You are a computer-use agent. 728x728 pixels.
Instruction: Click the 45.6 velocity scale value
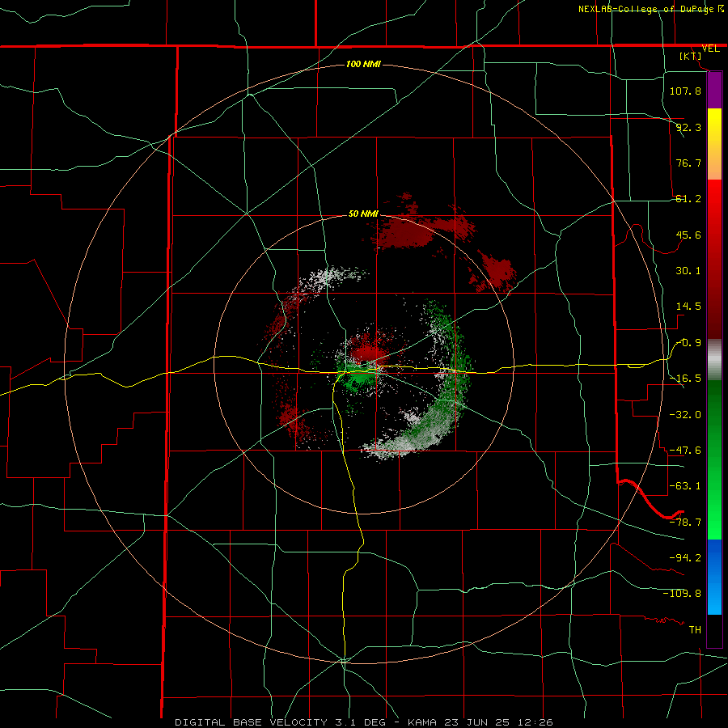point(688,235)
